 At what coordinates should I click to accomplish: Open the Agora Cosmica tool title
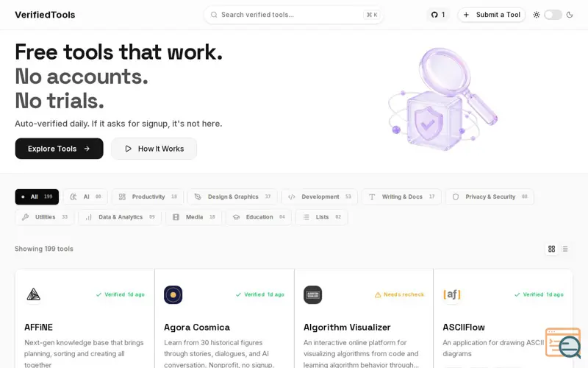pos(197,327)
